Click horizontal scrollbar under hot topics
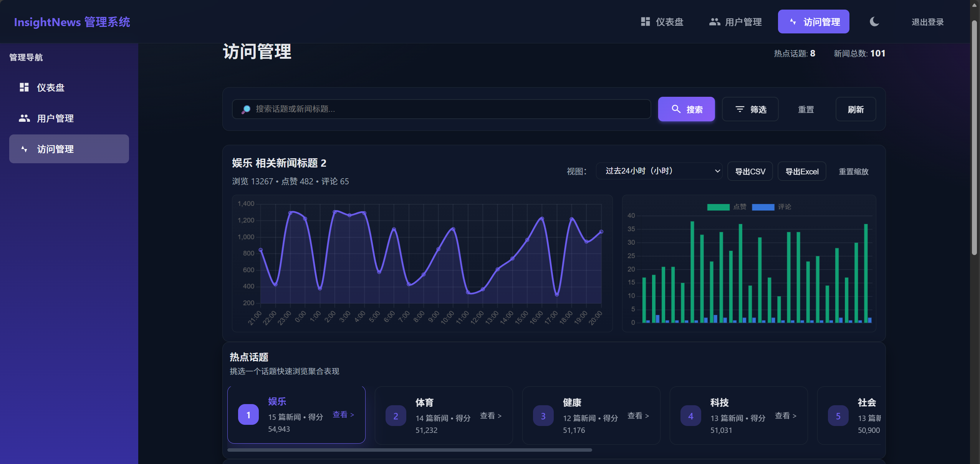The width and height of the screenshot is (980, 464). [409, 450]
